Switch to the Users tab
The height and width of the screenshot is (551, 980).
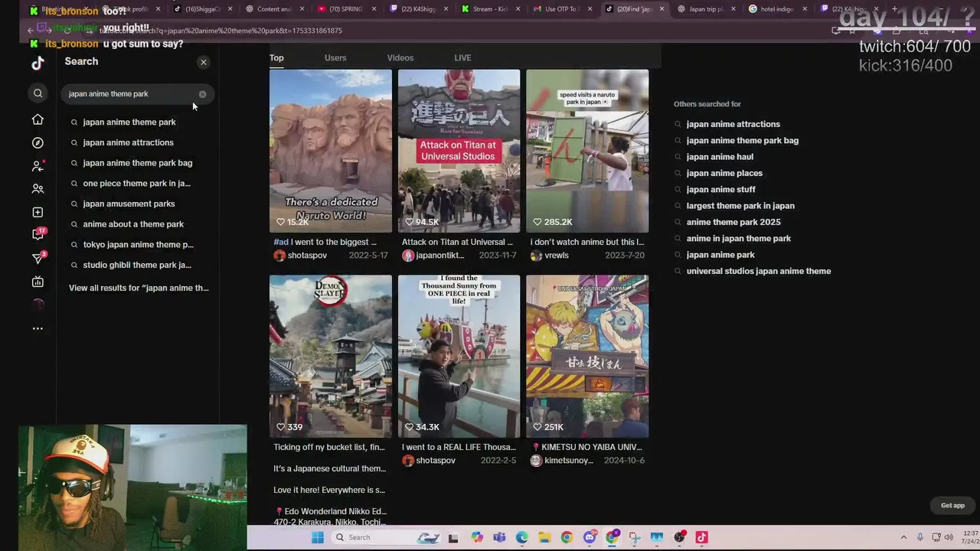click(335, 58)
